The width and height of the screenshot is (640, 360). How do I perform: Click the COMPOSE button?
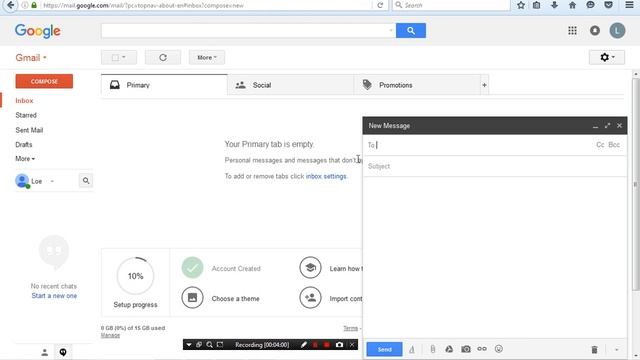[x=44, y=81]
